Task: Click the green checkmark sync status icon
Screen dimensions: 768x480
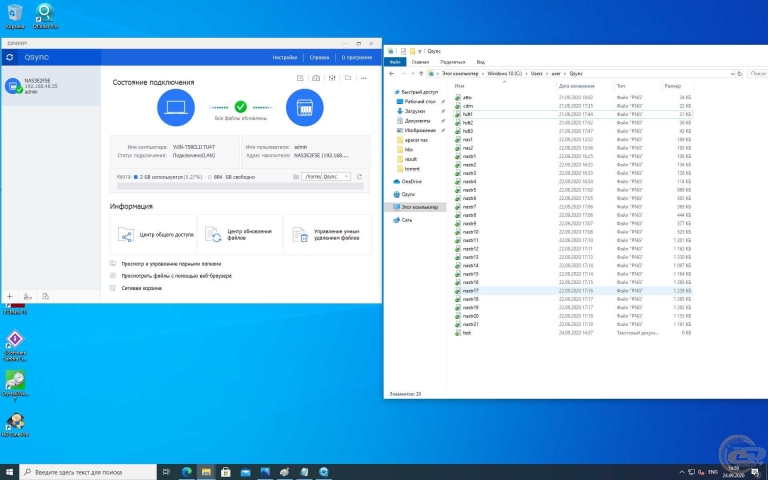Action: point(240,106)
